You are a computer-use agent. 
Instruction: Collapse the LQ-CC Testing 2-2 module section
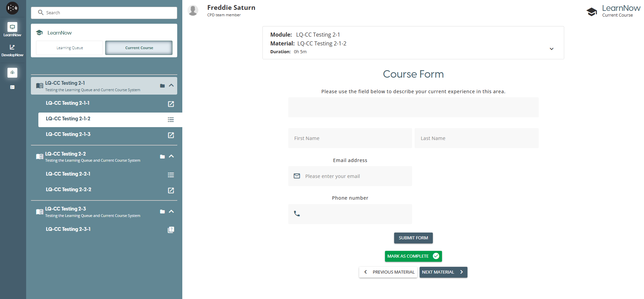[171, 156]
